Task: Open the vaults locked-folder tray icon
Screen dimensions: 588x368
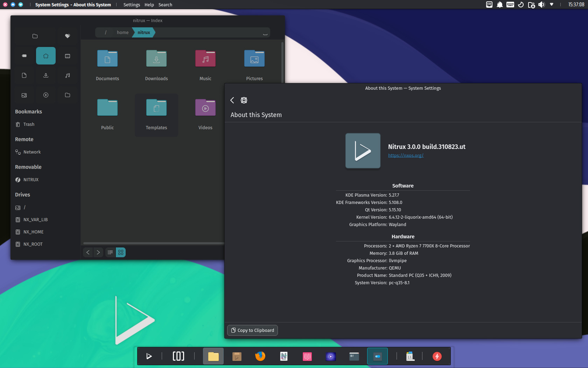Action: coord(531,5)
